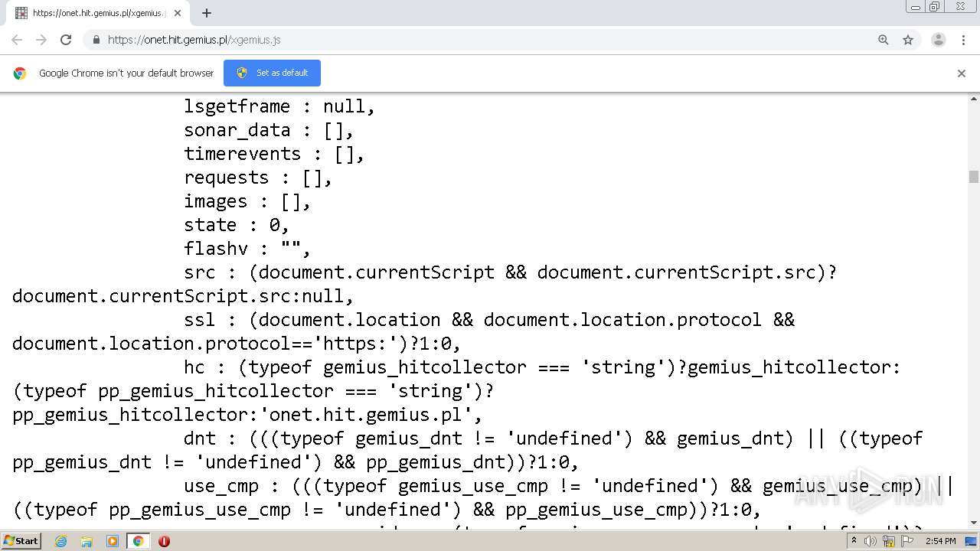Click the scrollbar up arrow

(974, 99)
